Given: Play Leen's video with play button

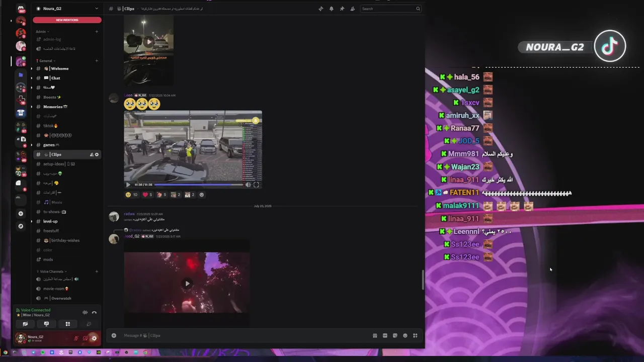Looking at the screenshot, I should [128, 185].
